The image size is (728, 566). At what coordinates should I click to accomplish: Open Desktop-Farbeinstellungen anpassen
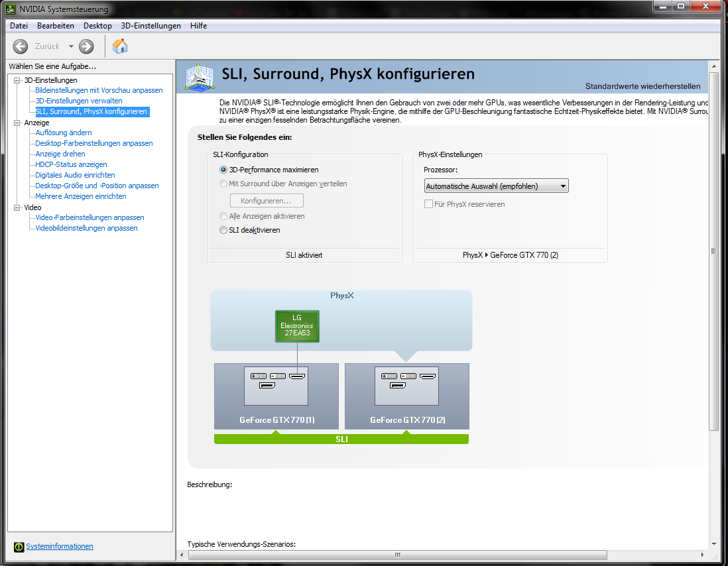tap(93, 143)
